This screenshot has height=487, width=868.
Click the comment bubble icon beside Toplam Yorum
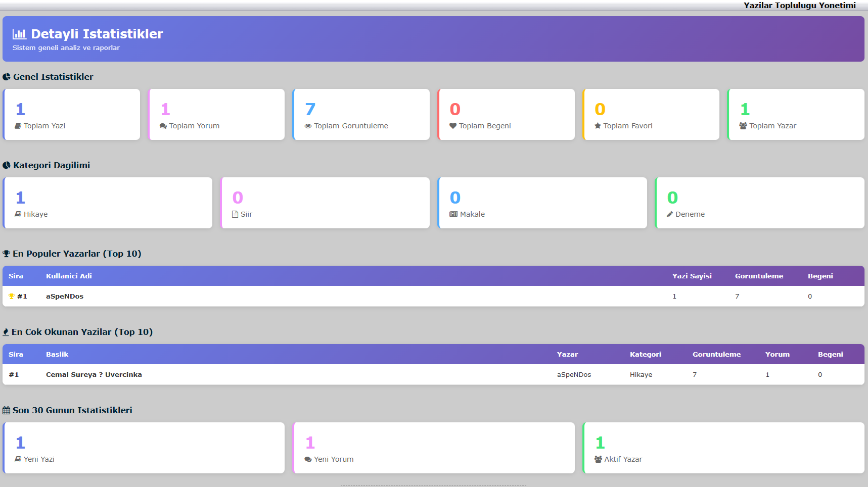click(163, 126)
